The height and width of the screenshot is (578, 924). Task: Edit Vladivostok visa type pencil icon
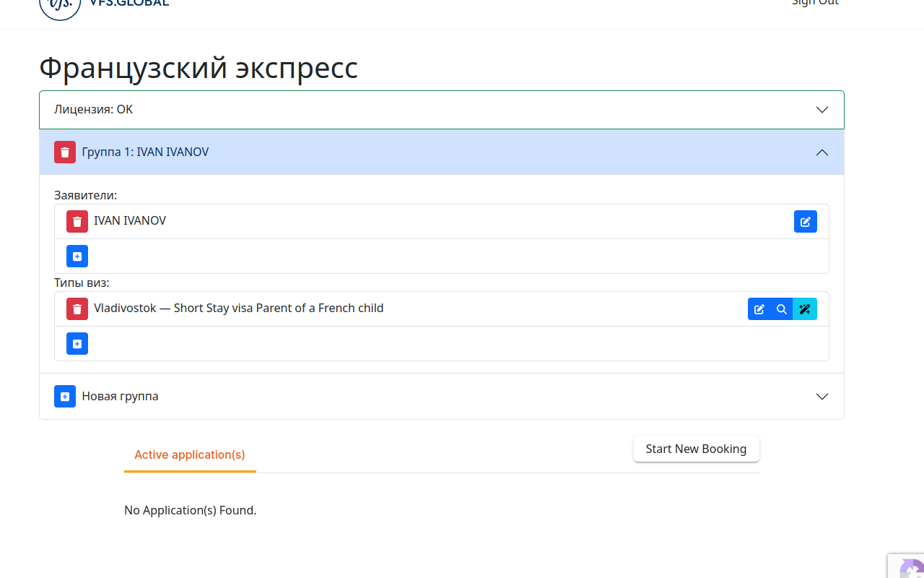click(759, 309)
